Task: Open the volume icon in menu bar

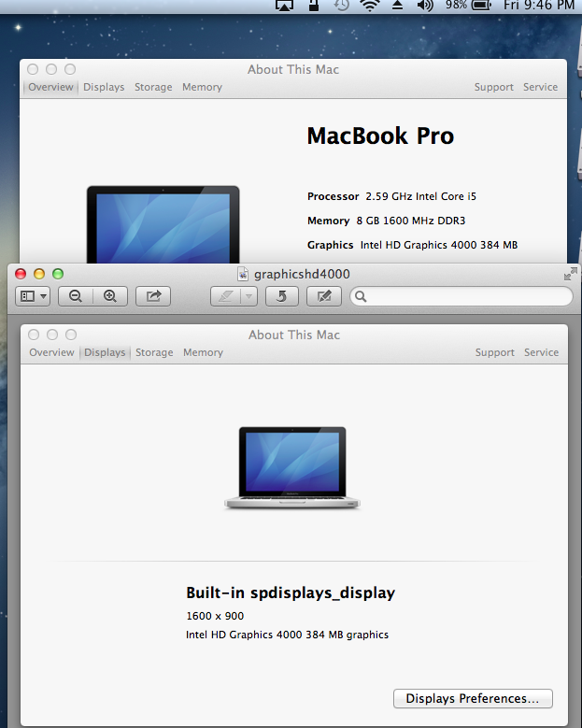Action: coord(425,5)
